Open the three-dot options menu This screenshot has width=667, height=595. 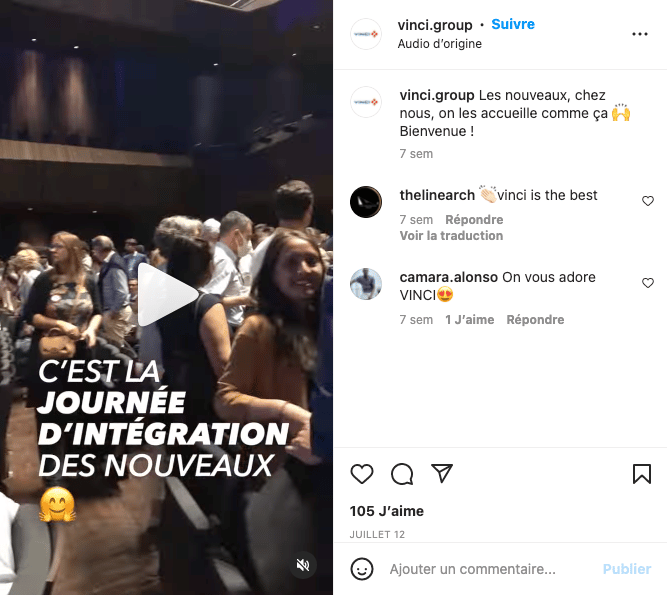[x=639, y=34]
